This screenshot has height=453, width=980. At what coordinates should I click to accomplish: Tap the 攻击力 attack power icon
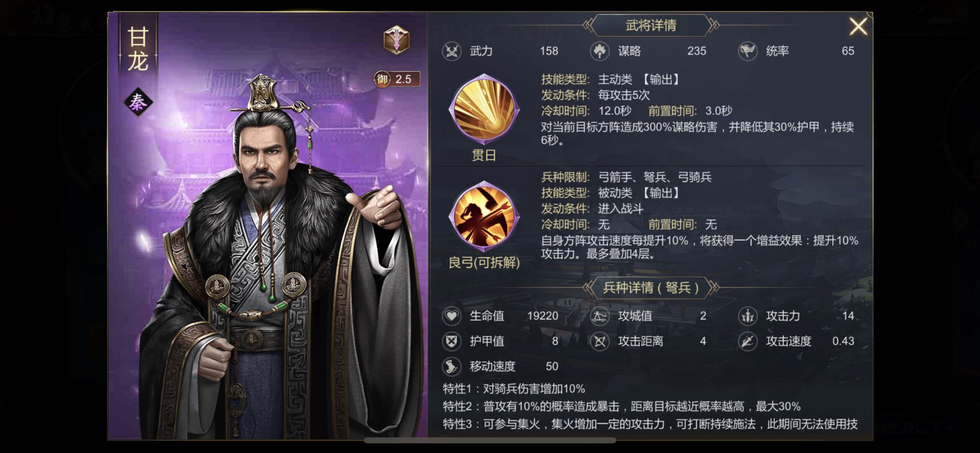[x=747, y=316]
